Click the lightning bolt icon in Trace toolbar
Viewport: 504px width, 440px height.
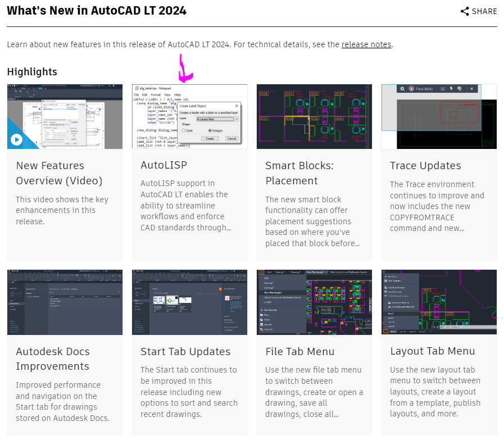coord(451,89)
